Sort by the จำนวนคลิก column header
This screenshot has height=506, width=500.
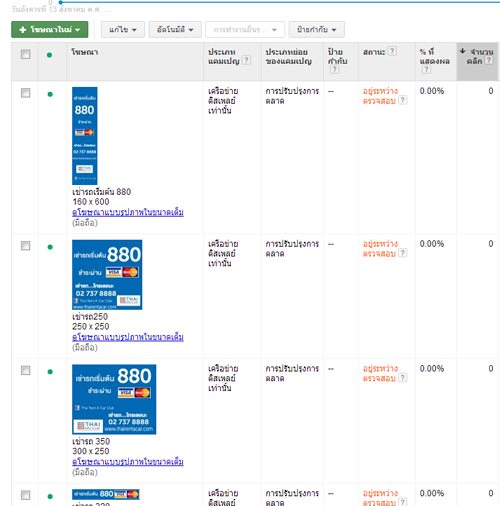coord(478,56)
